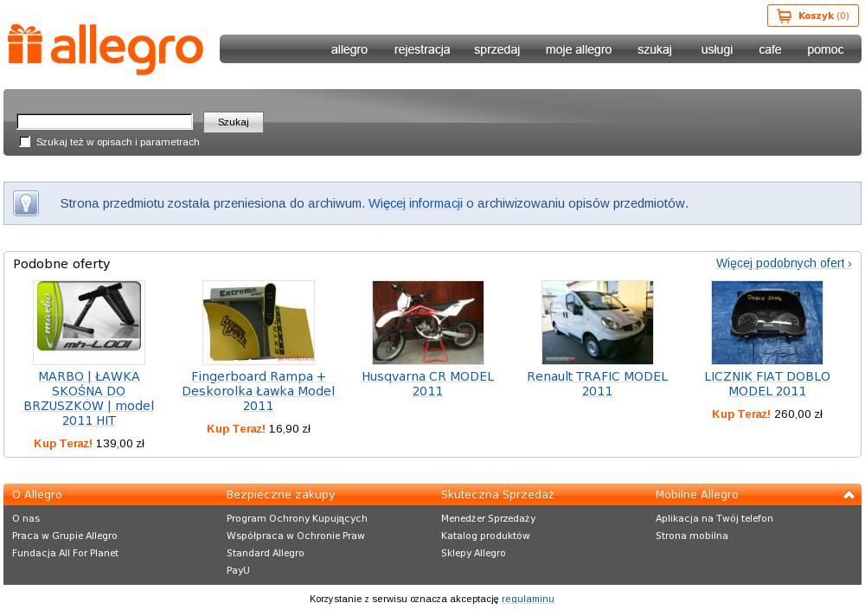Open the Koszyk shopping cart

point(812,16)
